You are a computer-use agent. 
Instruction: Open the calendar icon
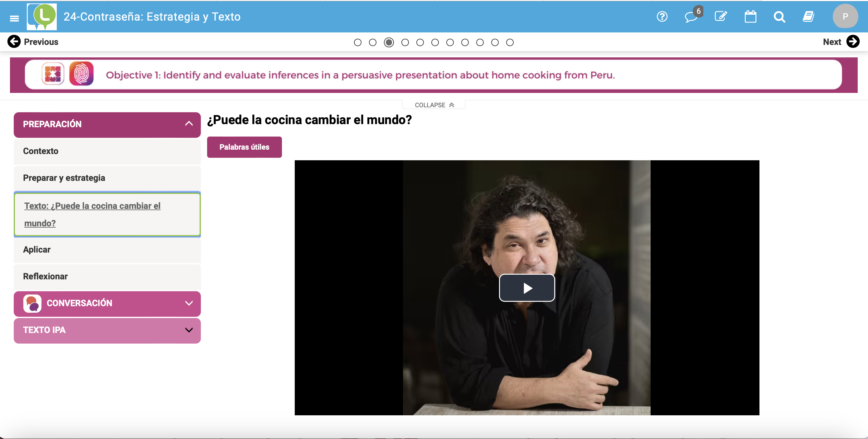pos(750,17)
